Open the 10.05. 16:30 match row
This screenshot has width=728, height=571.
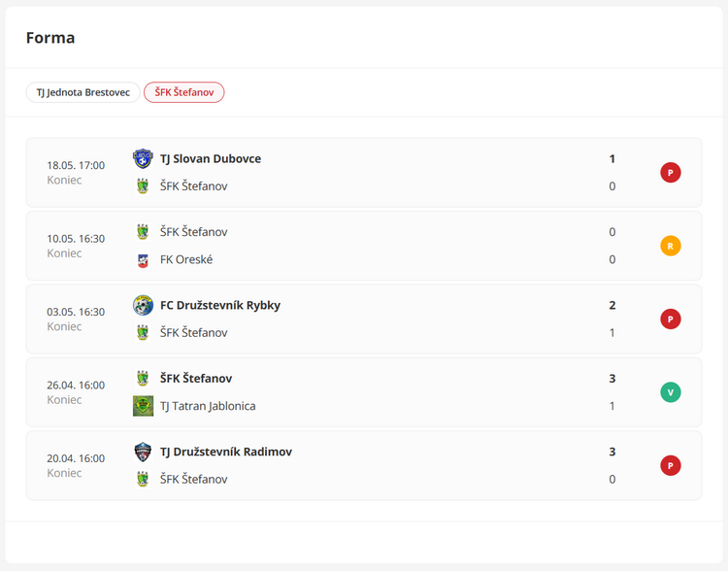coord(364,246)
